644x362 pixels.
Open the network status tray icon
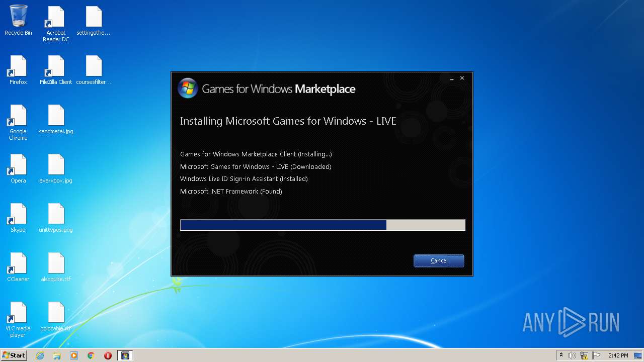pyautogui.click(x=584, y=355)
